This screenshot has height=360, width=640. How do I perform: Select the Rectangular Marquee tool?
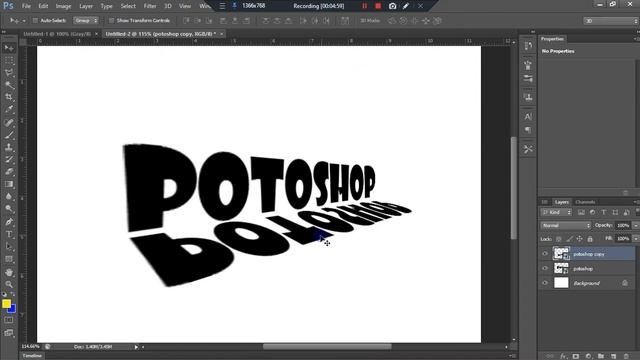pyautogui.click(x=9, y=60)
